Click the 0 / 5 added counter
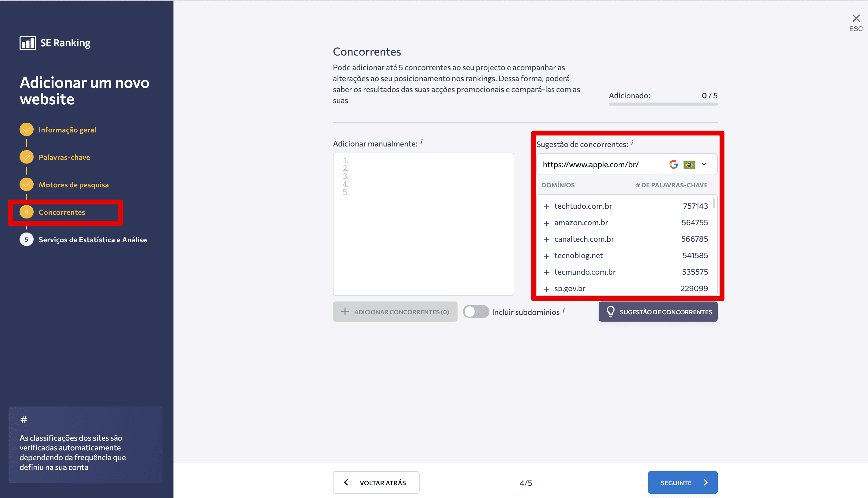The width and height of the screenshot is (868, 498). coord(709,96)
